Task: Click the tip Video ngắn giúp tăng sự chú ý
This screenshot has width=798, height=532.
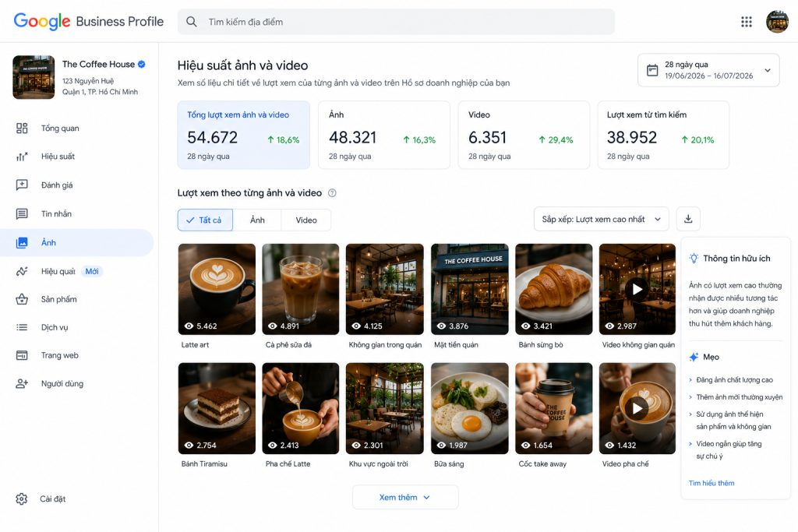Action: (x=729, y=450)
